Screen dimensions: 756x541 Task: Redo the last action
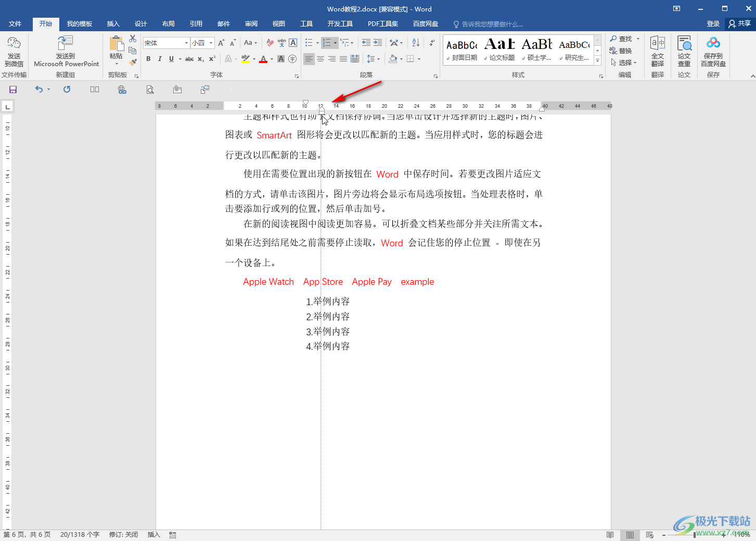pos(67,90)
